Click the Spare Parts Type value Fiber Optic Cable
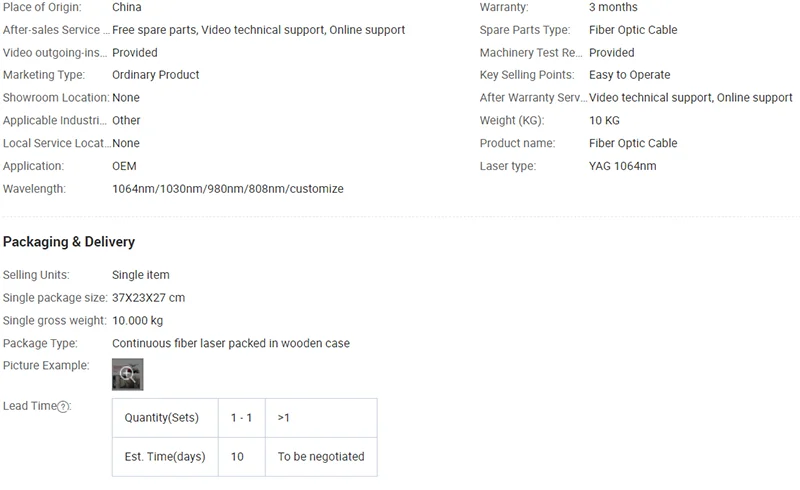Screen dimensions: 800x490 [633, 30]
